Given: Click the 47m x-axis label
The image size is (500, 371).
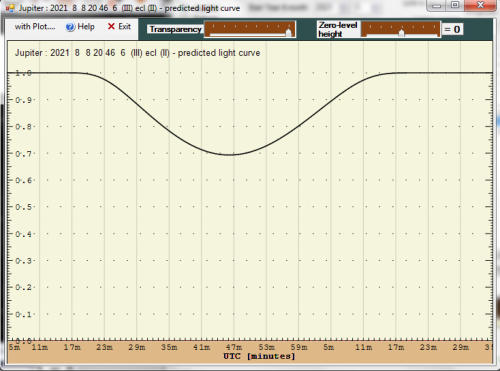Looking at the screenshot, I should (x=234, y=347).
